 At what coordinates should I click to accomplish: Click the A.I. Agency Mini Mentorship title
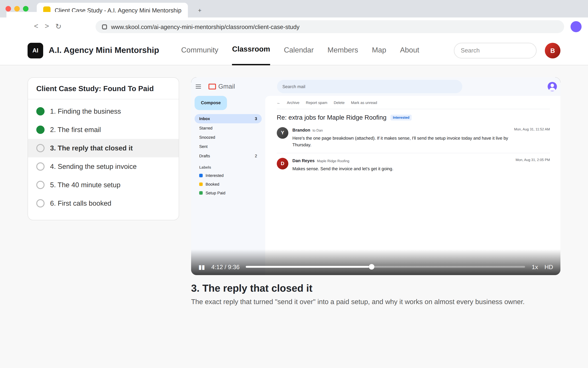pos(104,50)
